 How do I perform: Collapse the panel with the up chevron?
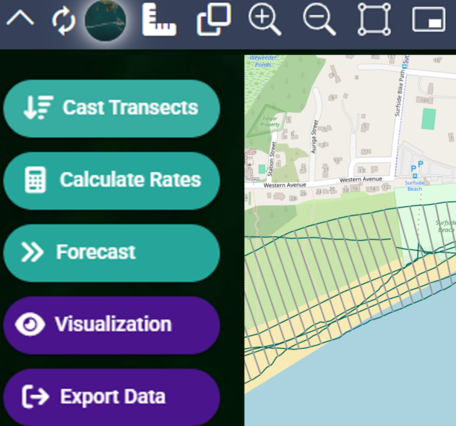tap(20, 18)
